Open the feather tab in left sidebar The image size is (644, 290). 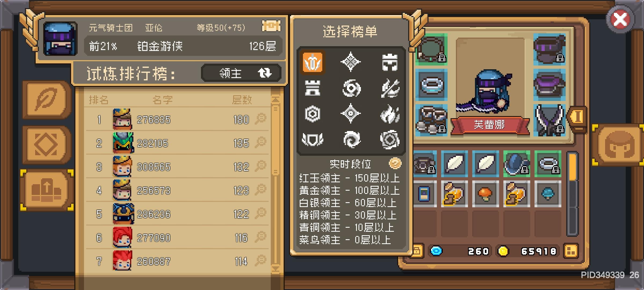(46, 100)
